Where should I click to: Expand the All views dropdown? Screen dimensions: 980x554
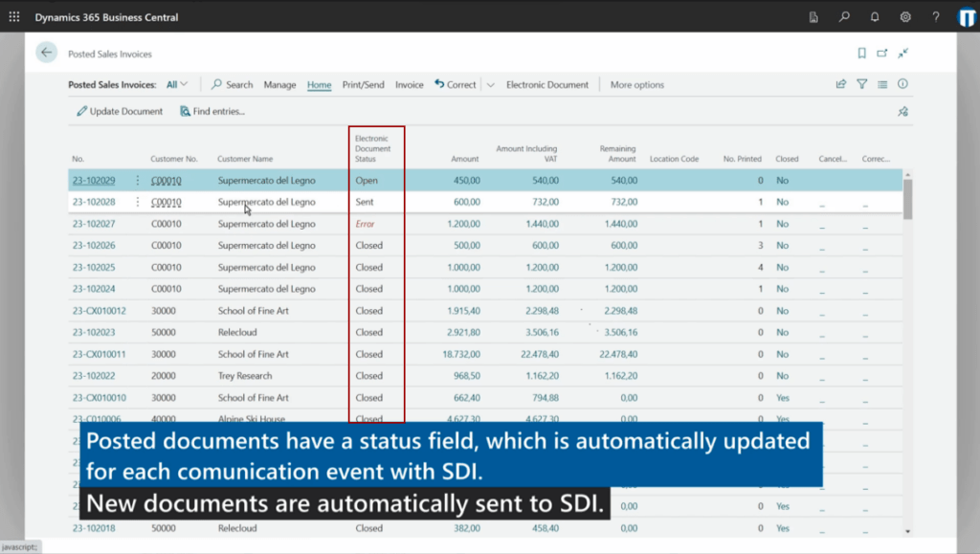tap(177, 84)
